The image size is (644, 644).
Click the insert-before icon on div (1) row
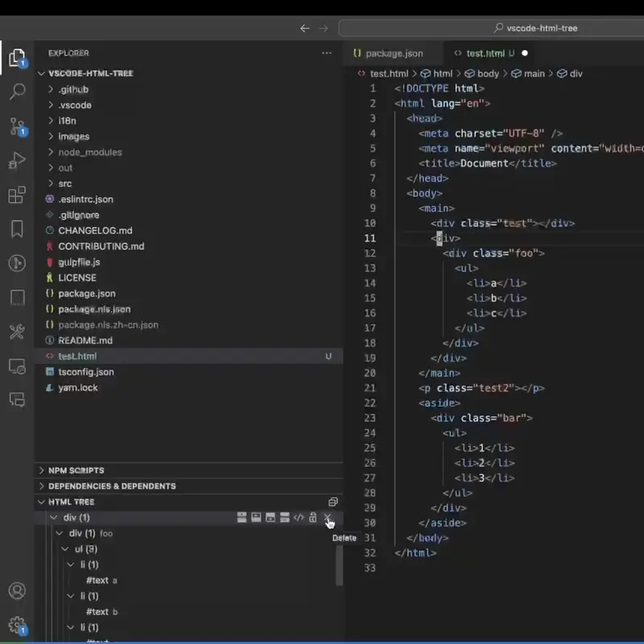click(242, 518)
